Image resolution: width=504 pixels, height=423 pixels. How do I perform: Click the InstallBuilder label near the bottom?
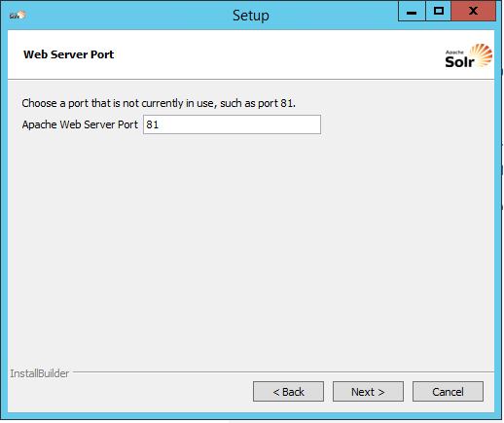(x=39, y=373)
